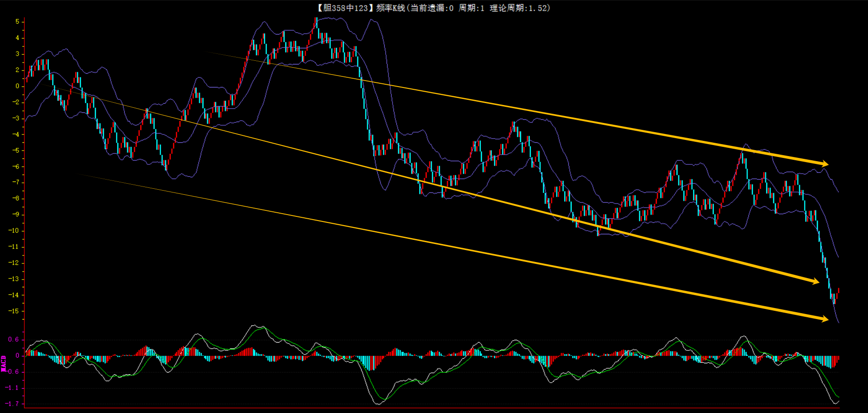Image resolution: width=868 pixels, height=413 pixels.
Task: Click the -5 tick on price axis
Action: [16, 151]
